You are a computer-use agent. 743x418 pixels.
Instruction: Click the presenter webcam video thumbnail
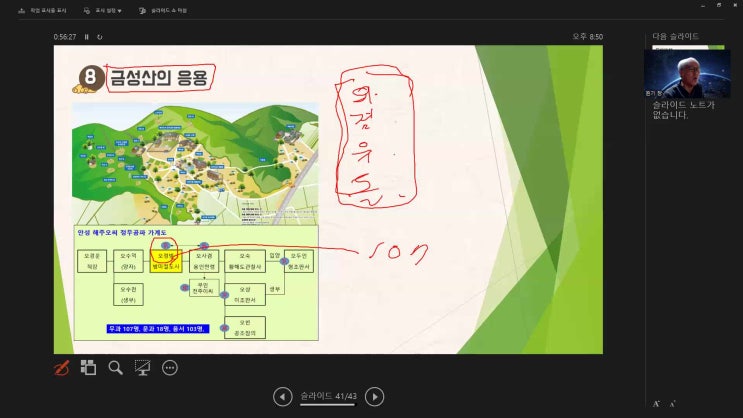click(x=686, y=73)
